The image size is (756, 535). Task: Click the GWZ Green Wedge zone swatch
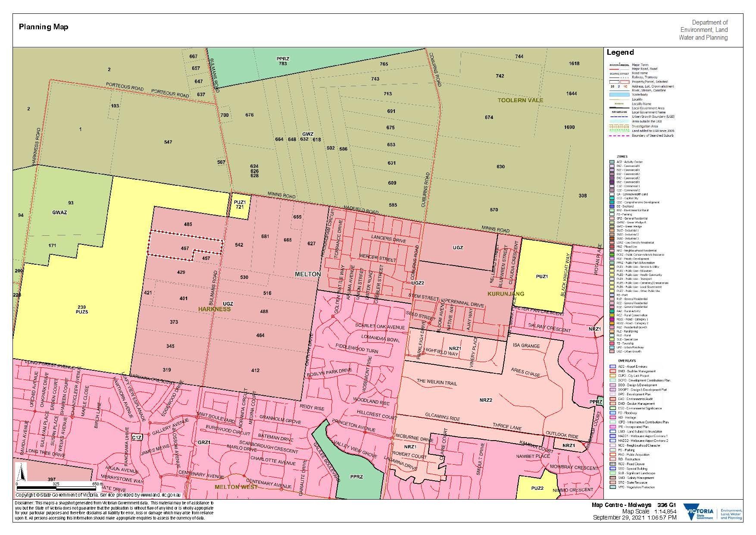click(x=612, y=226)
